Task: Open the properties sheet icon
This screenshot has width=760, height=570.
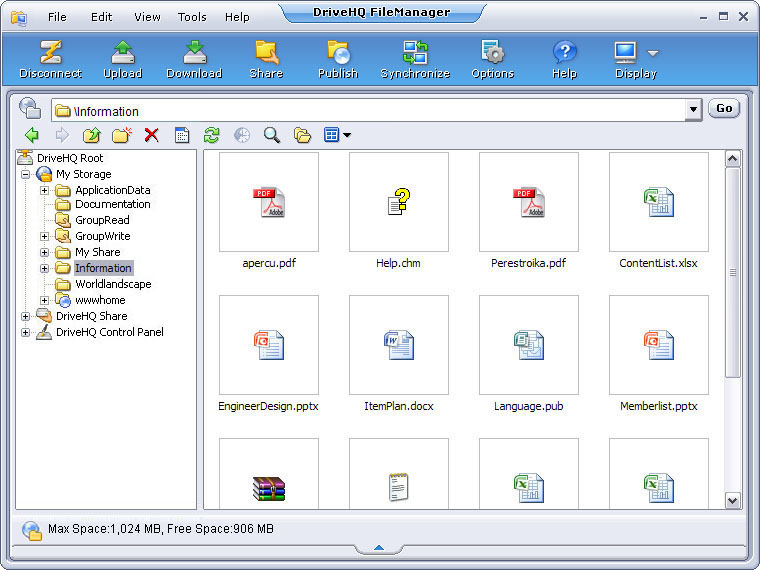Action: [x=182, y=135]
